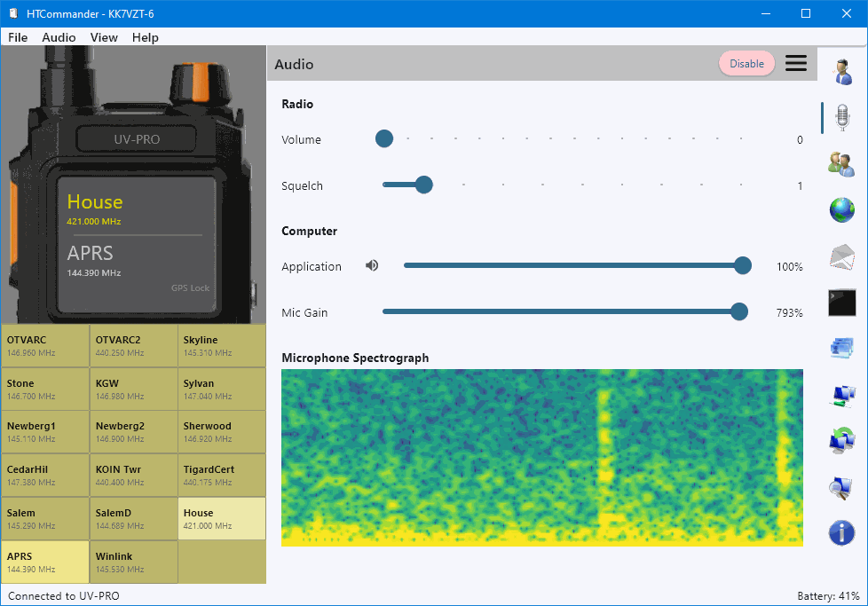Click the GPS Lock indicator text
Viewport: 868px width, 606px height.
tap(190, 287)
